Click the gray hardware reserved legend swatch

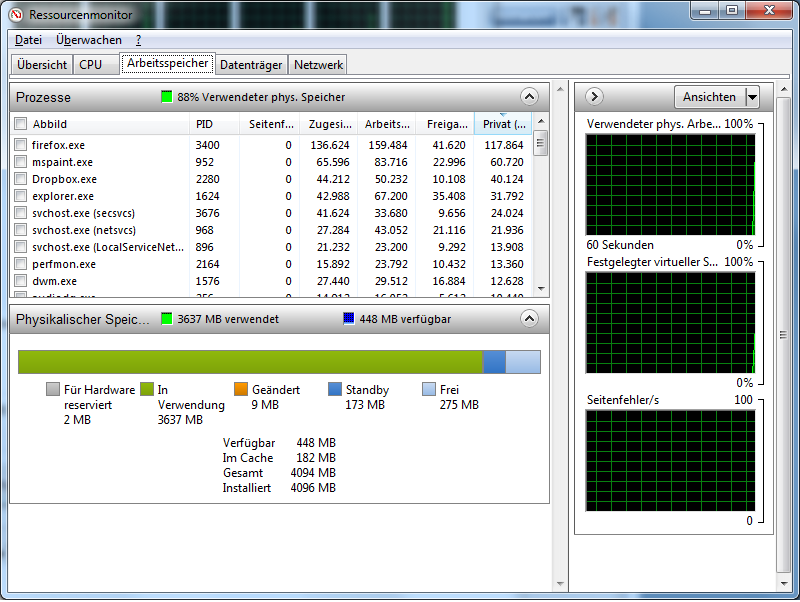coord(53,389)
